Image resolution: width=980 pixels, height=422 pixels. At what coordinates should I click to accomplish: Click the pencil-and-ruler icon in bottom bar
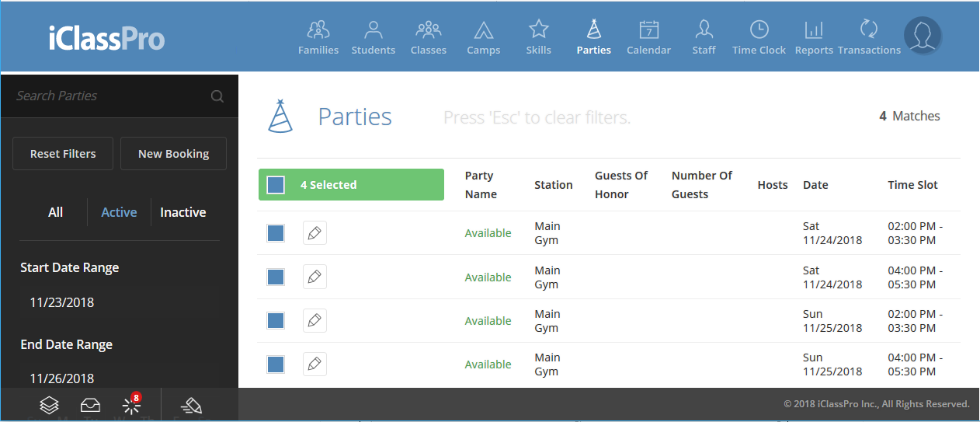click(x=191, y=405)
